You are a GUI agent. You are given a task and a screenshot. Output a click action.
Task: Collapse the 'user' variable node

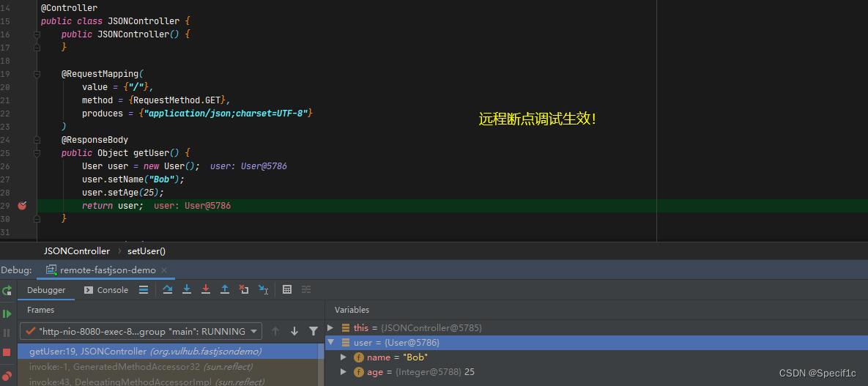click(331, 343)
